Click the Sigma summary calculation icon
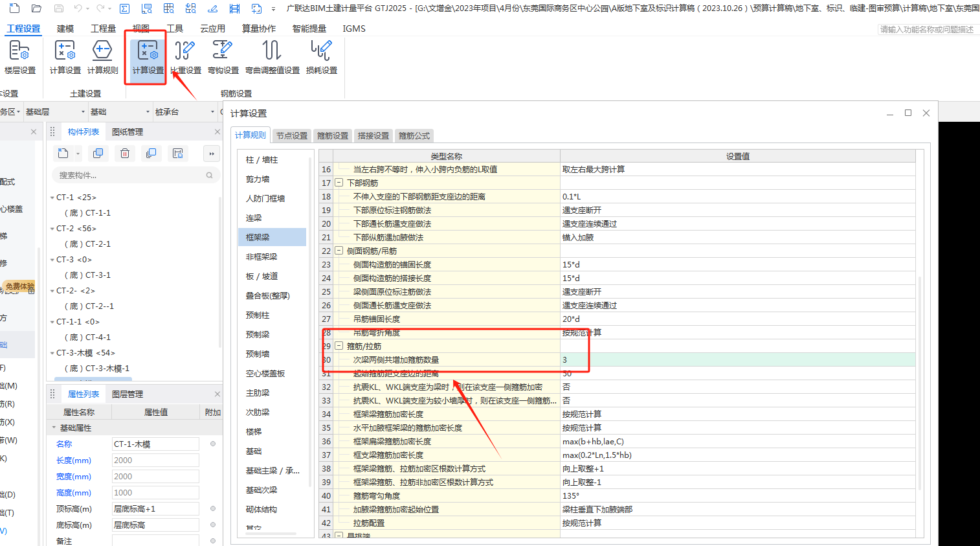Screen dimensions: 980x546 point(125,8)
